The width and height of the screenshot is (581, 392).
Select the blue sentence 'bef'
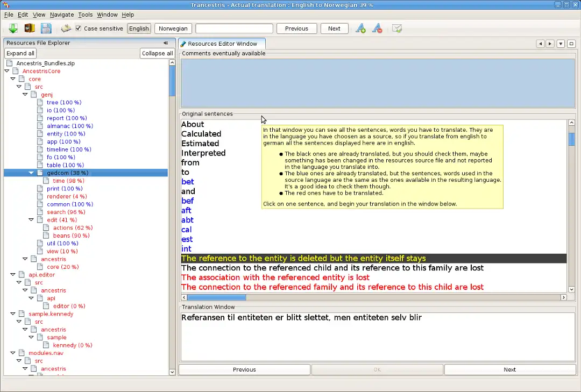coord(188,201)
